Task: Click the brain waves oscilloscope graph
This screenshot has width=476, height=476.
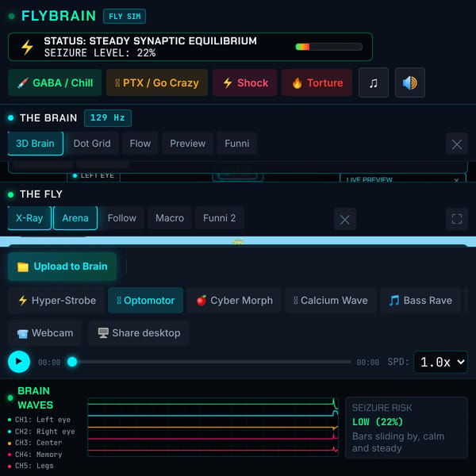Action: coord(213,427)
